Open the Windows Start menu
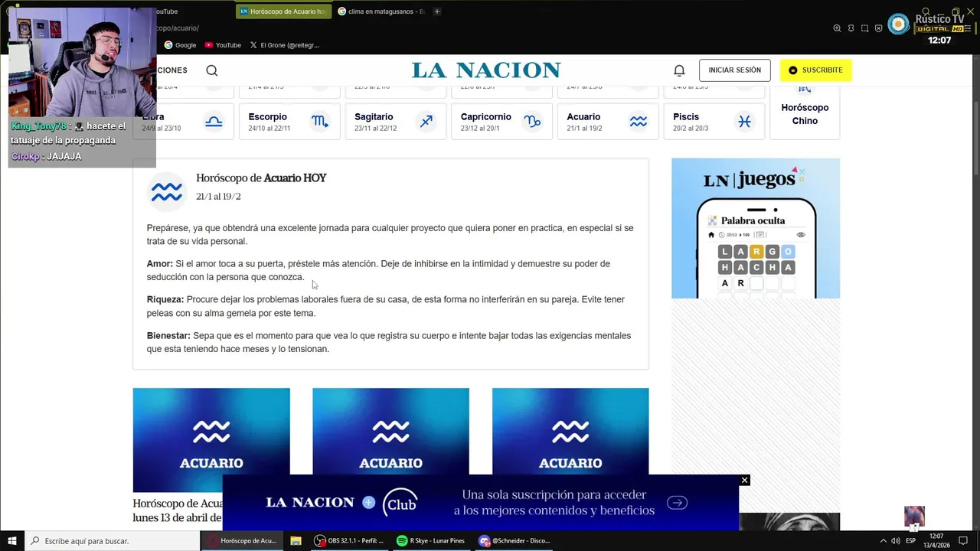The image size is (980, 551). pyautogui.click(x=12, y=541)
